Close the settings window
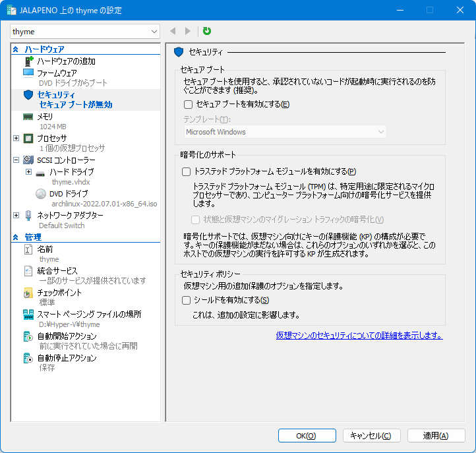The image size is (476, 453). pyautogui.click(x=460, y=11)
